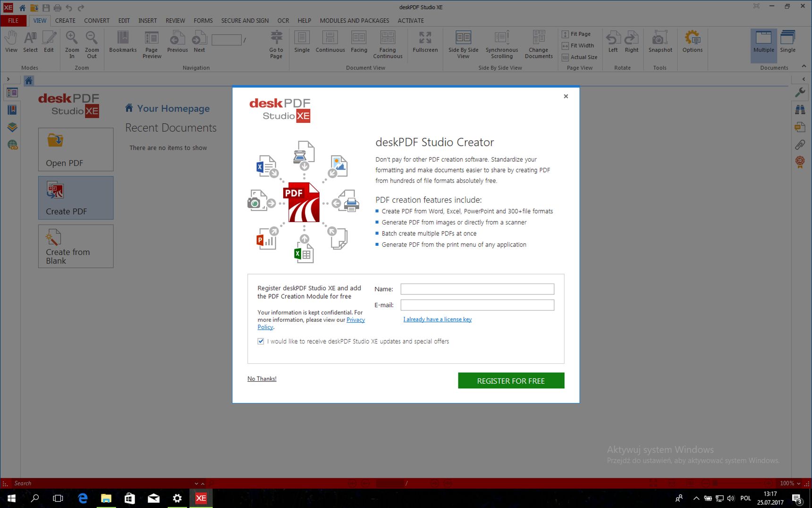
Task: Expand the left sidebar panel arrow
Action: point(8,79)
